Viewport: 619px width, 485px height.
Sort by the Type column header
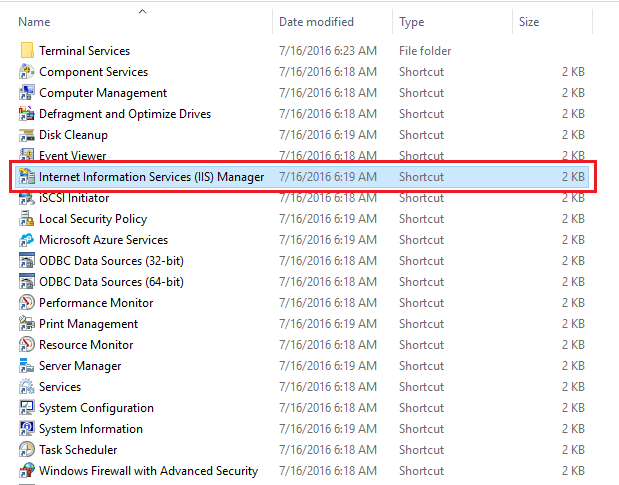[411, 22]
